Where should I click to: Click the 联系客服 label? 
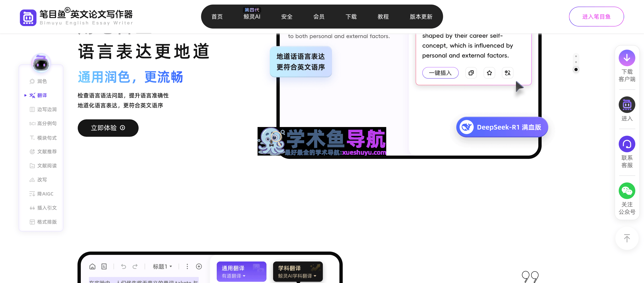[x=627, y=162]
